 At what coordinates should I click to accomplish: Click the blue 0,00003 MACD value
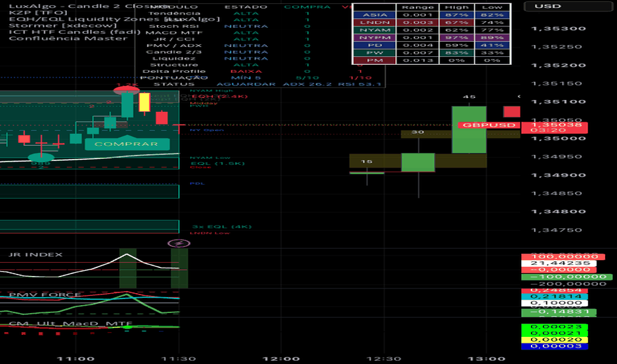tap(554, 346)
